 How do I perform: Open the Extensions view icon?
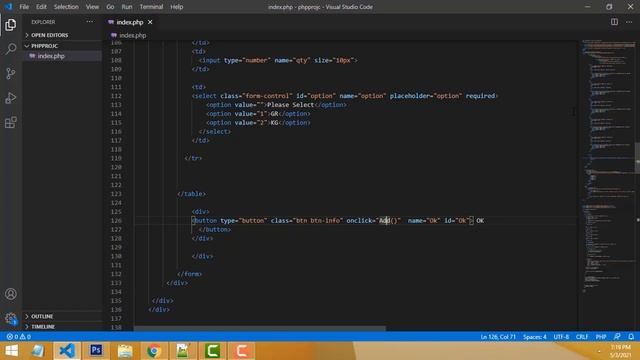(11, 122)
